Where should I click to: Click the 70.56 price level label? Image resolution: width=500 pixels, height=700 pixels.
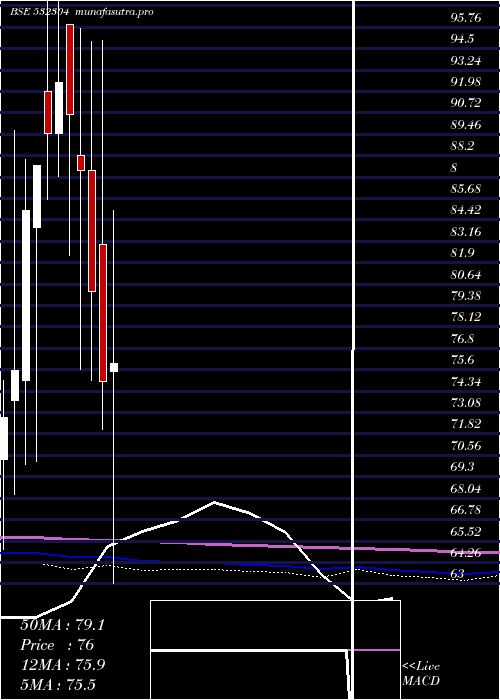466,446
